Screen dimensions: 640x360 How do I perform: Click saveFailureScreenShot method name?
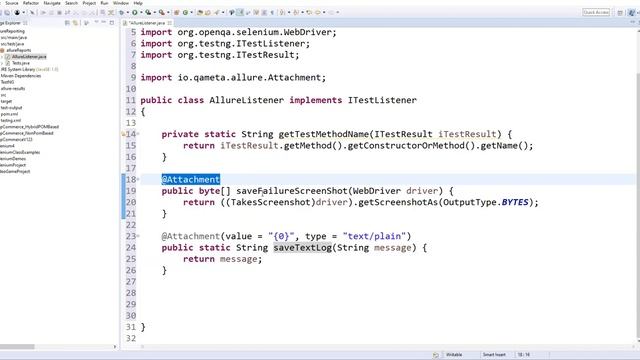(x=292, y=191)
